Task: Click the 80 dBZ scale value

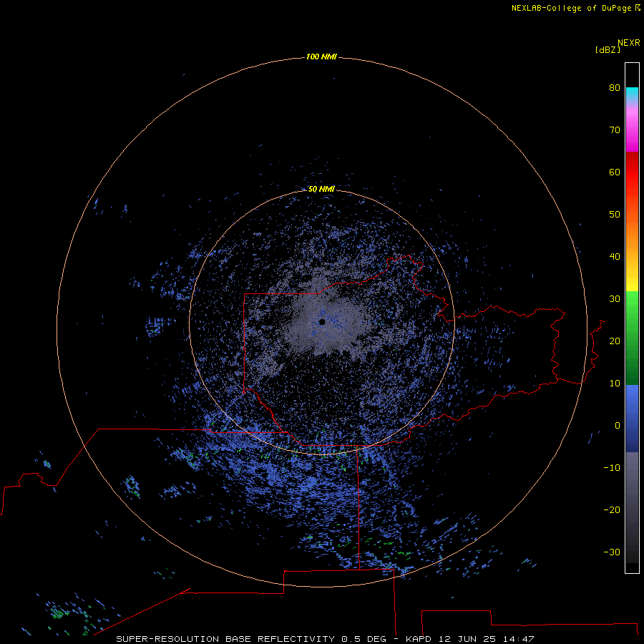Action: tap(615, 87)
